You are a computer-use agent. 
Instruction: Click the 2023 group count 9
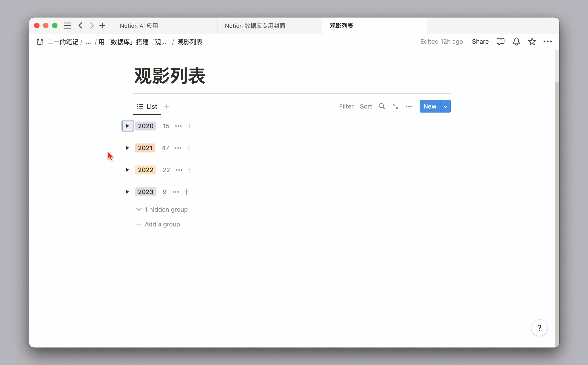point(165,192)
